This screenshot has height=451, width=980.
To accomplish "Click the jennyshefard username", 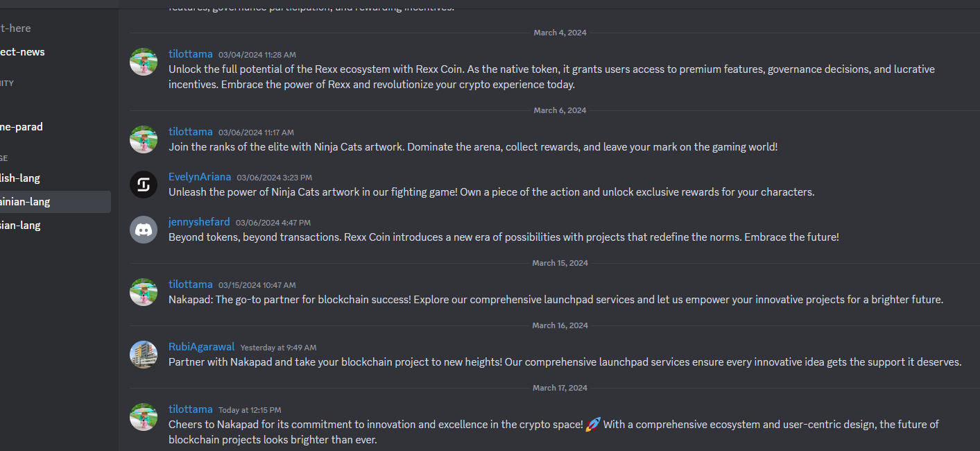I will pos(199,222).
